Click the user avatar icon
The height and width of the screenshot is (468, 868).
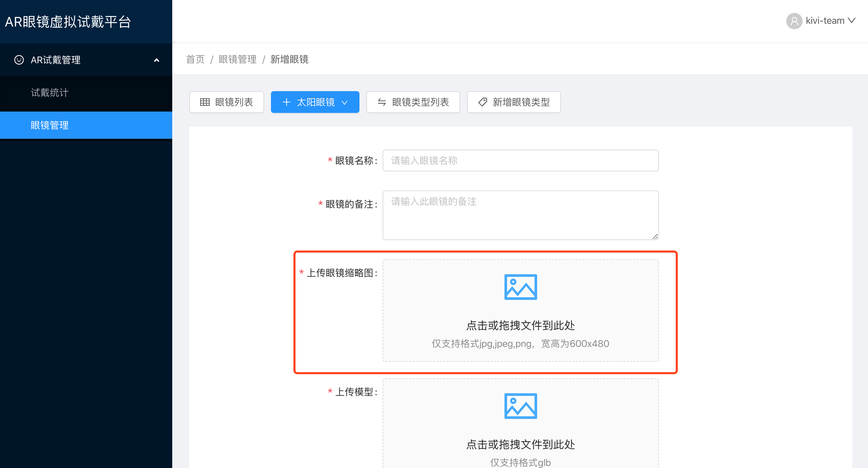794,21
